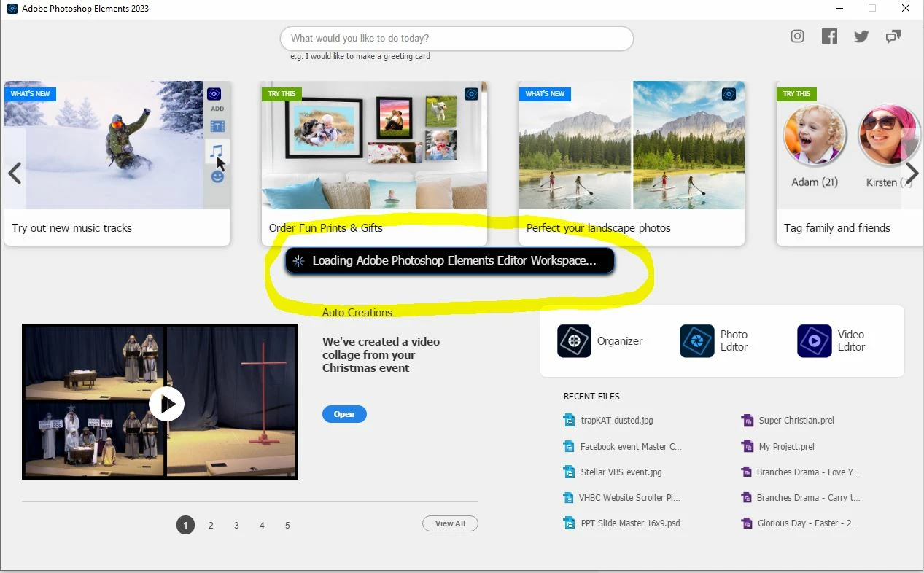The width and height of the screenshot is (924, 573).
Task: Click the PPT Slide Master 16x9.psd file icon
Action: [569, 523]
